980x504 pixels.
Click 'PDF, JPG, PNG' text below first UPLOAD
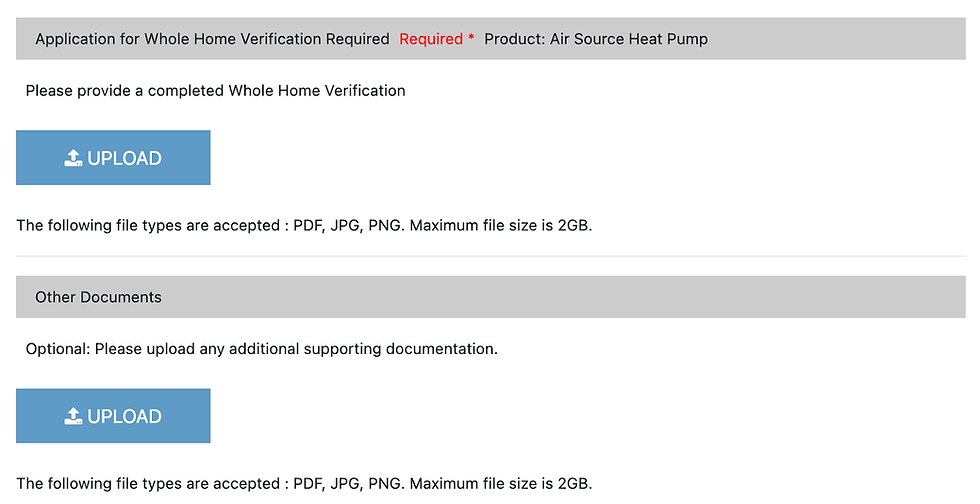point(348,225)
